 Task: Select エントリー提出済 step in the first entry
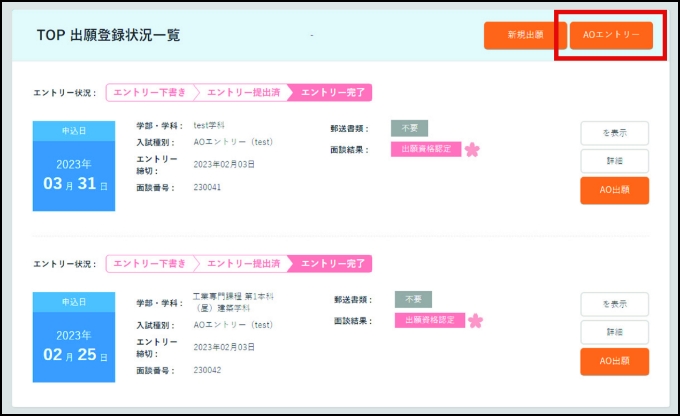[x=243, y=93]
